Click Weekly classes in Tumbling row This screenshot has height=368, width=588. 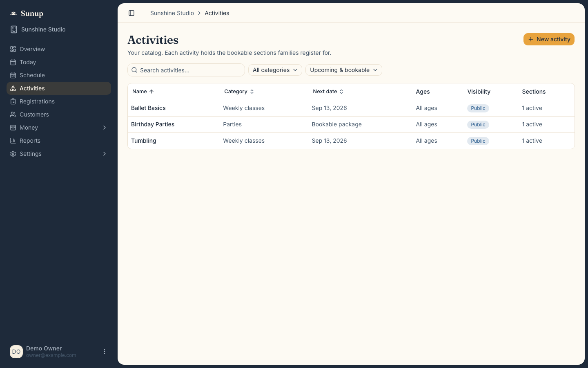point(244,141)
